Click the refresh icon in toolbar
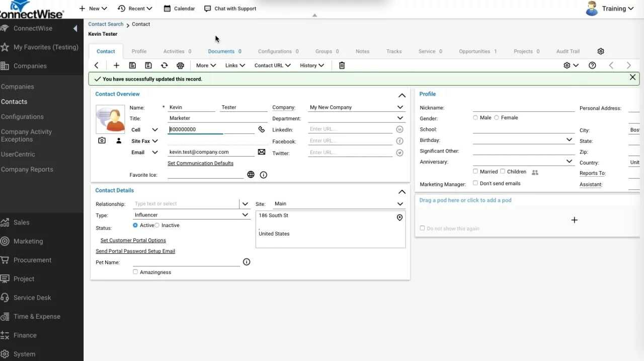The width and height of the screenshot is (644, 361). coord(164,65)
